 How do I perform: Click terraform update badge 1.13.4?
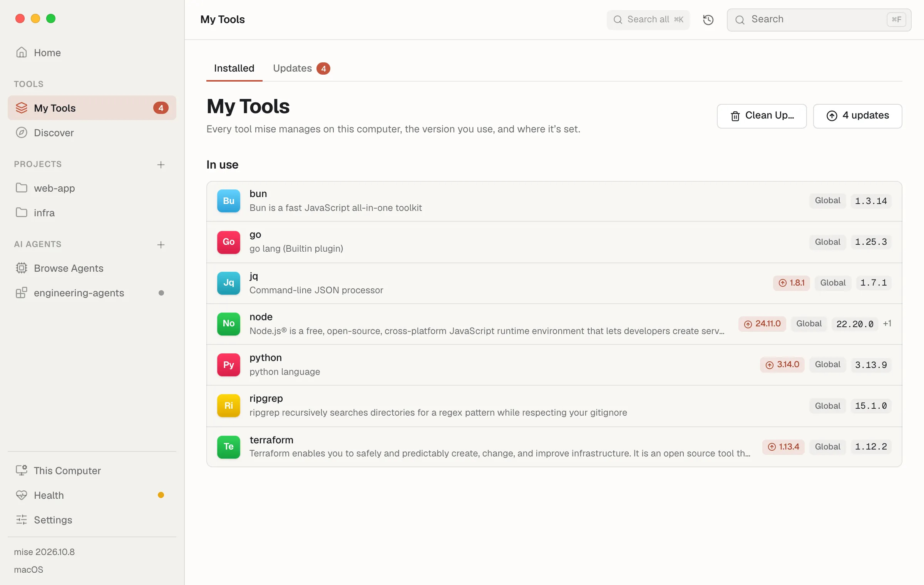tap(783, 447)
